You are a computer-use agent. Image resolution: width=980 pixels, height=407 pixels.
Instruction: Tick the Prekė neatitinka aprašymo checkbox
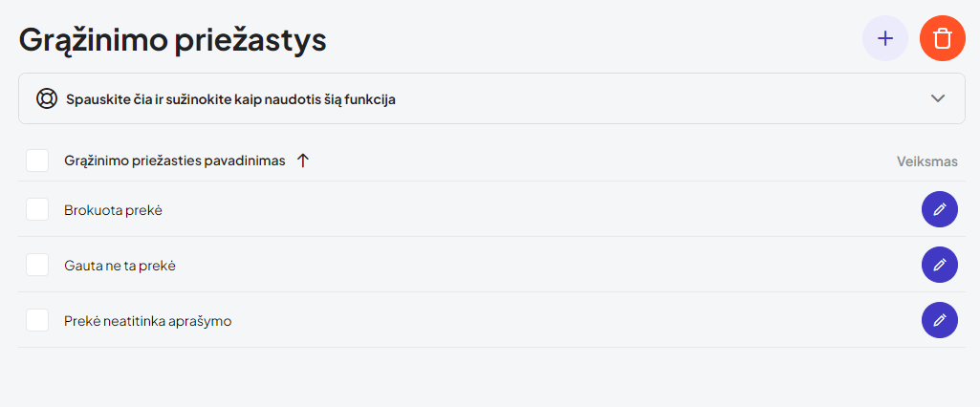(x=37, y=320)
